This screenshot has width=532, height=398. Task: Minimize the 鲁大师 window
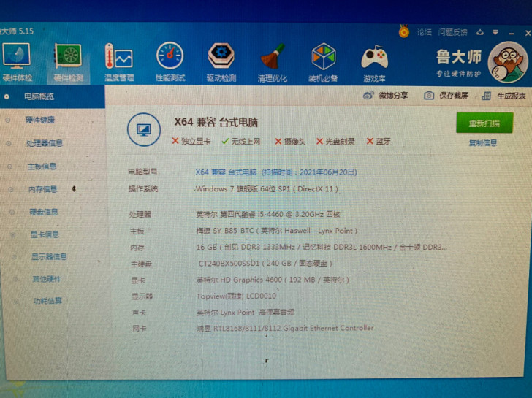[x=512, y=33]
